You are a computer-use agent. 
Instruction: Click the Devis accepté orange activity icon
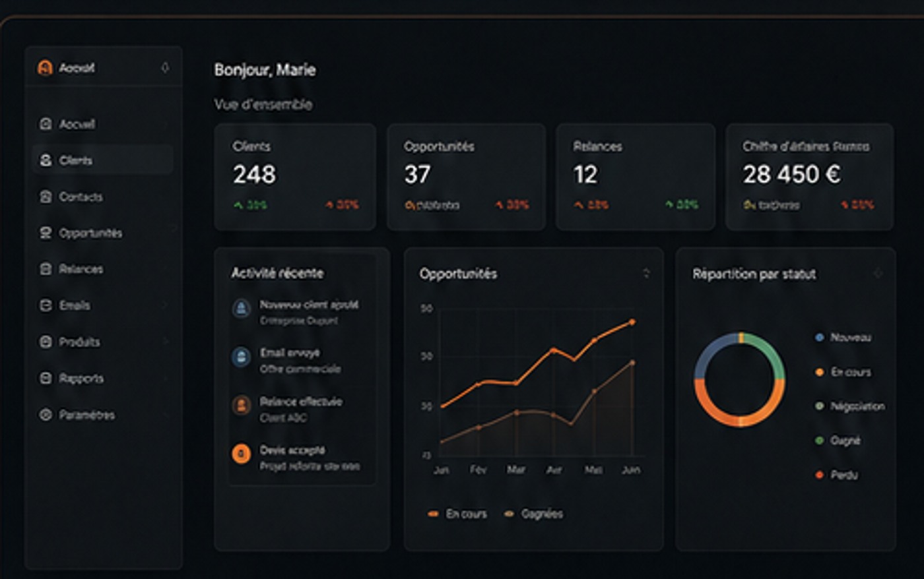[242, 454]
